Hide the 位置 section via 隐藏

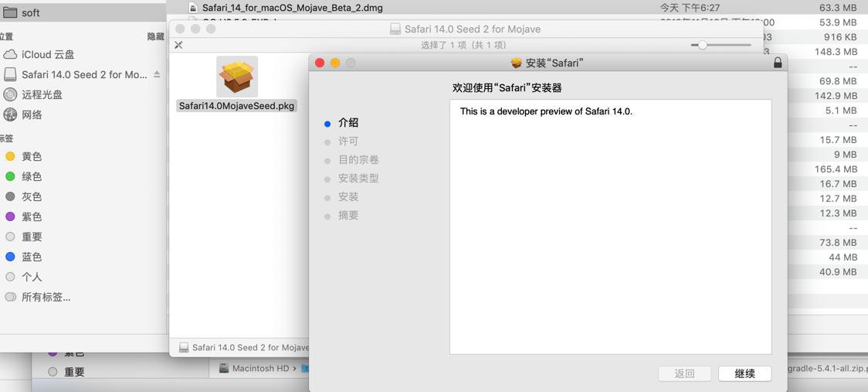(155, 36)
